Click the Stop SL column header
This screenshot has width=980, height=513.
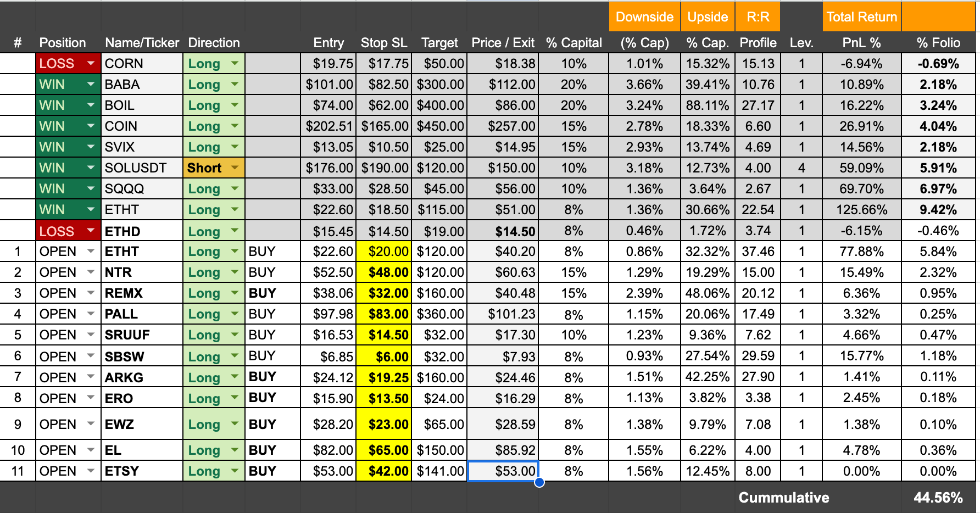pos(384,43)
